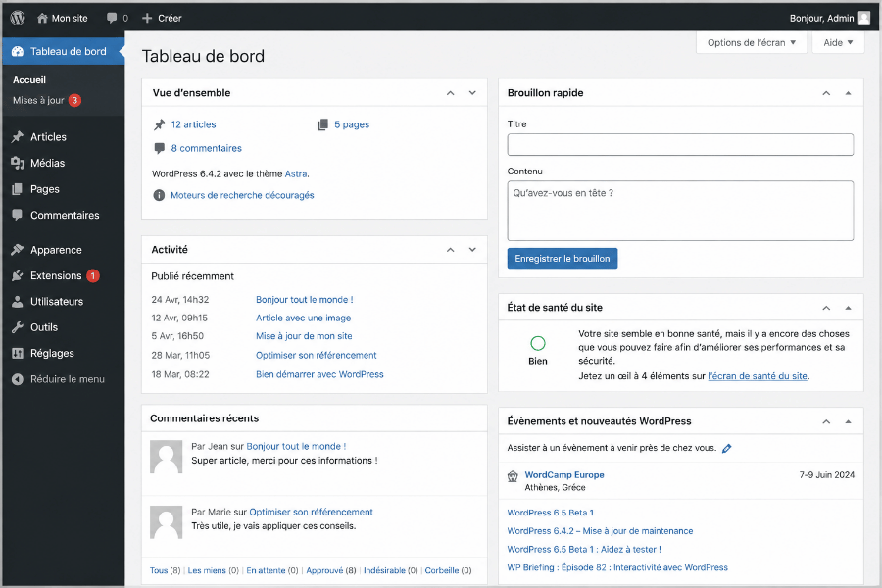The width and height of the screenshot is (882, 588).
Task: Open the 12 articles link
Action: tap(193, 124)
